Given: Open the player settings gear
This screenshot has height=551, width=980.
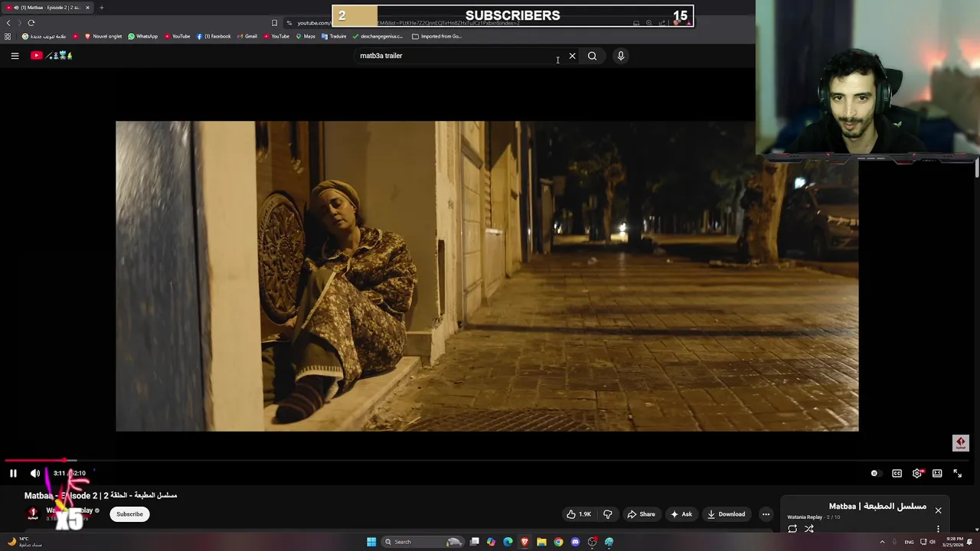Looking at the screenshot, I should (917, 474).
